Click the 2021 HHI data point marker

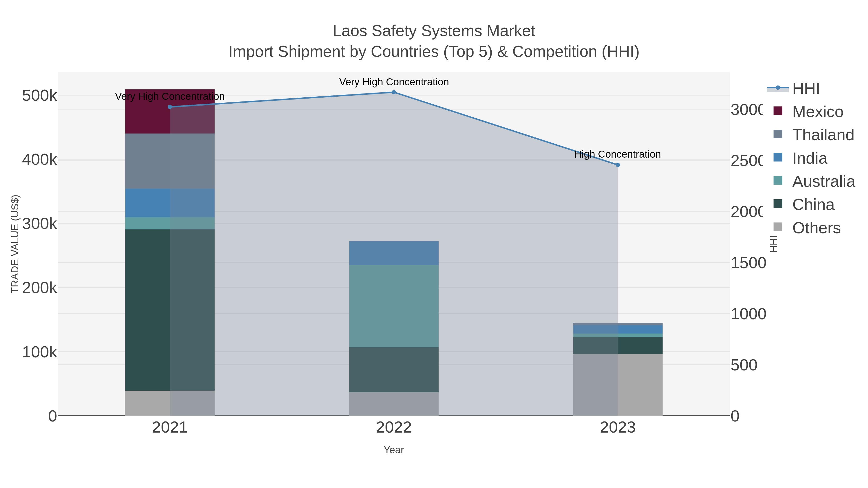coord(170,107)
